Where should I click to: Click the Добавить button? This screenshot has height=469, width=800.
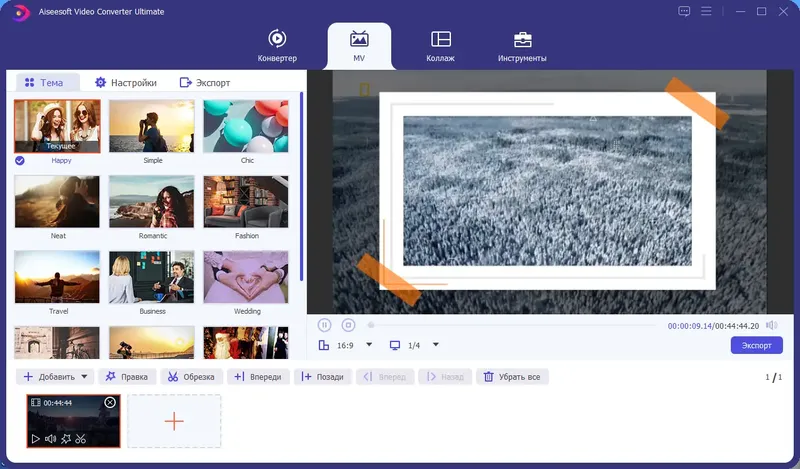(x=49, y=377)
